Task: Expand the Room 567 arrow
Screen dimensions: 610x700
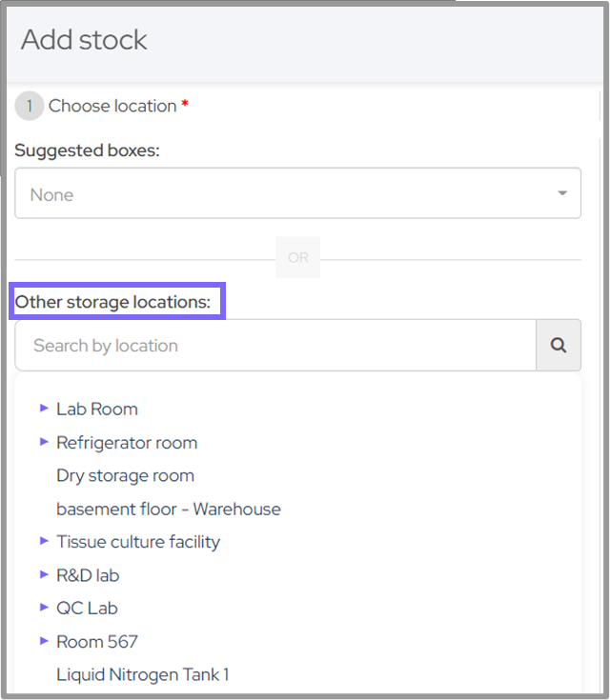Action: [44, 641]
